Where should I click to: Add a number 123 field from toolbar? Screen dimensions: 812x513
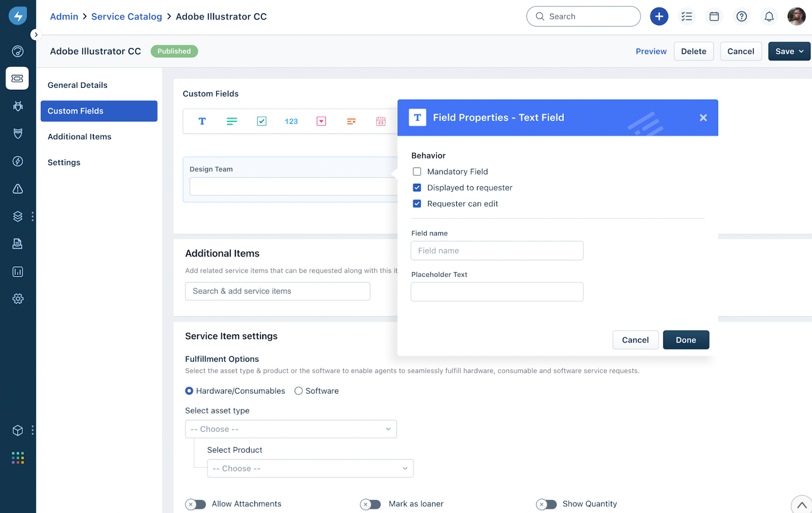coord(291,121)
